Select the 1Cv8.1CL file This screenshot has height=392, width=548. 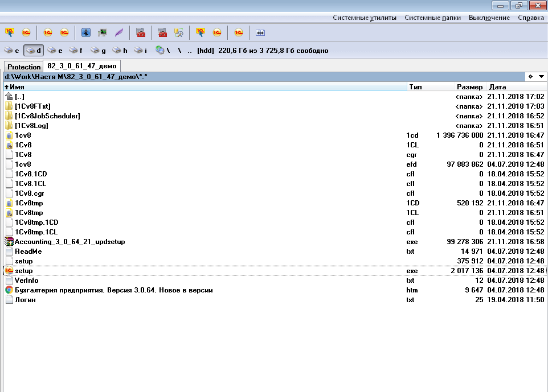click(x=275, y=184)
